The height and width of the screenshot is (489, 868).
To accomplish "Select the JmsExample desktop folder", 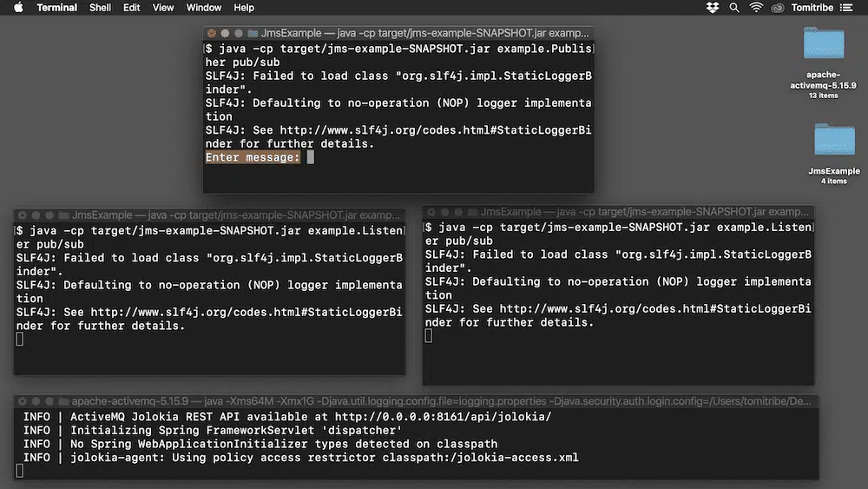I will coord(834,142).
